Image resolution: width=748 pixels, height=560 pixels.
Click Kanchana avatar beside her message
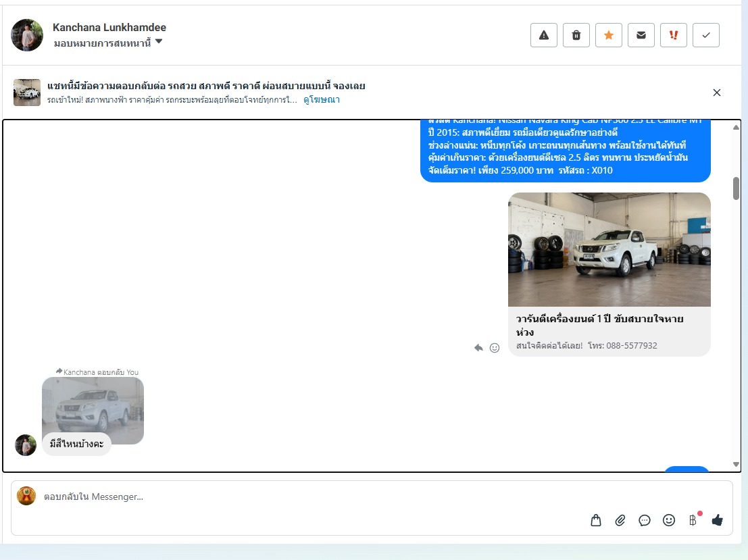pyautogui.click(x=26, y=445)
